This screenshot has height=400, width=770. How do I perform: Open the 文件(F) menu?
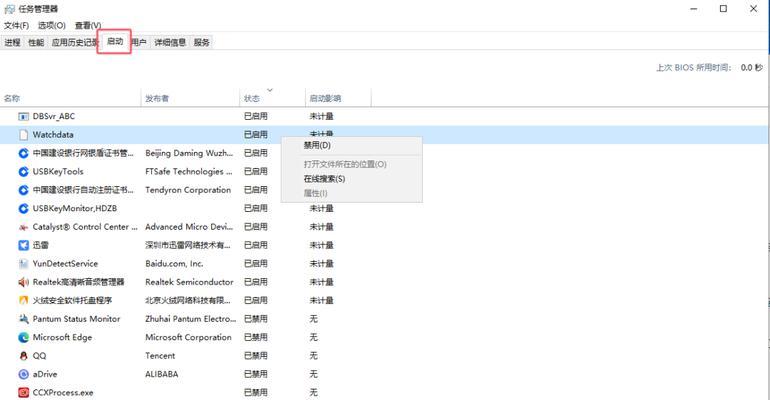point(16,26)
